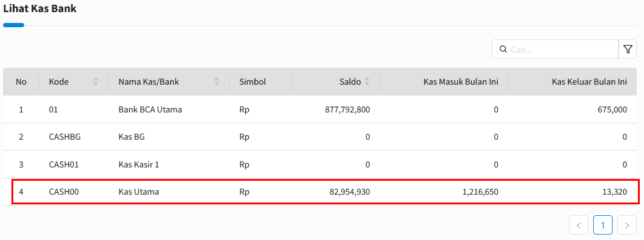The image size is (644, 240).
Task: Click the CASH00 code cell
Action: 63,192
